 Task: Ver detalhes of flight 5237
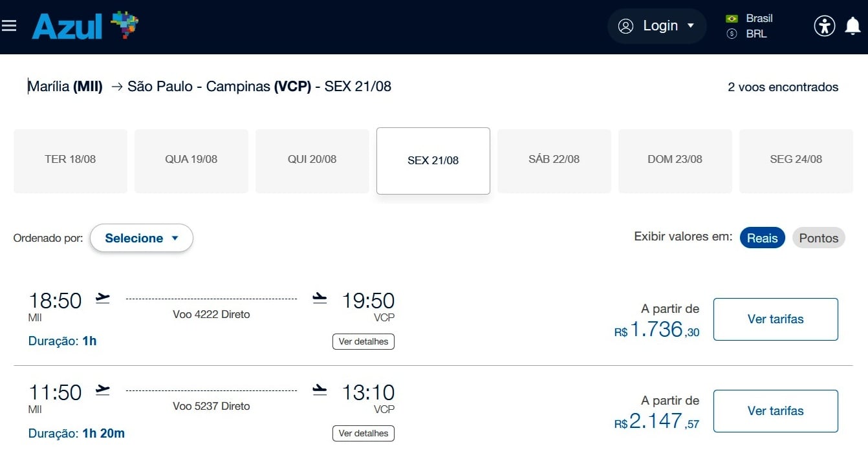point(363,433)
